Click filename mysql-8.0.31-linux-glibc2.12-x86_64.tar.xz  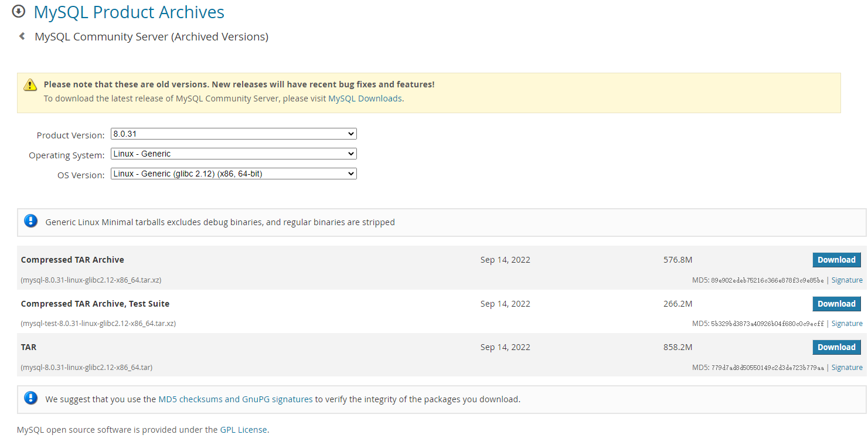(x=91, y=280)
